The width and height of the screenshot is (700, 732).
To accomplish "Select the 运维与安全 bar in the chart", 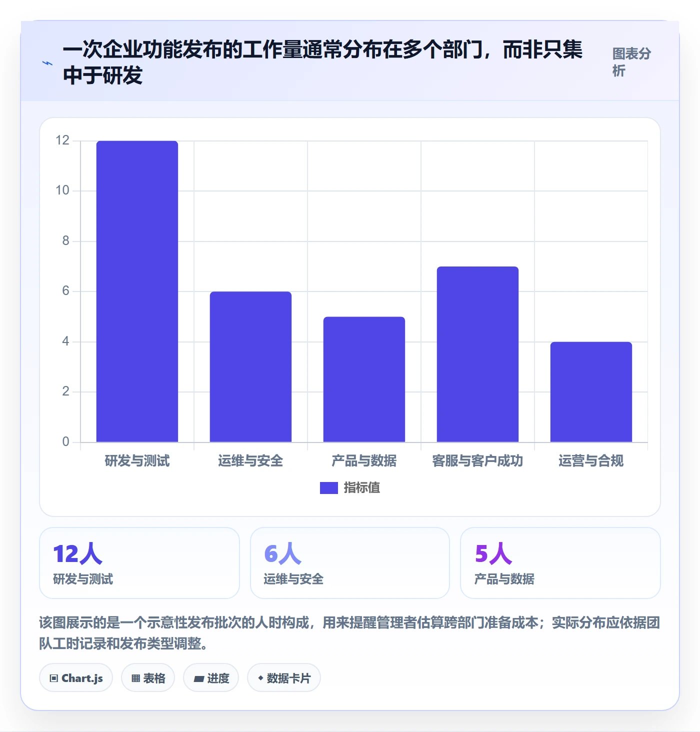I will (250, 367).
